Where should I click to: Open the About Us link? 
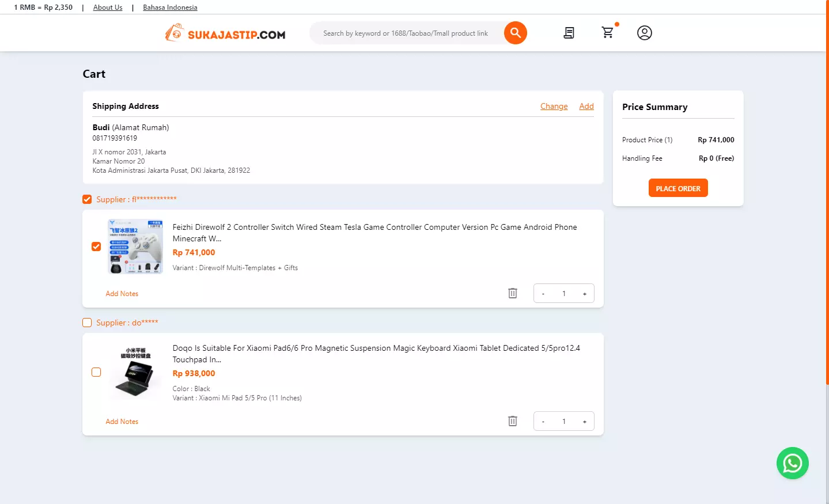[108, 7]
